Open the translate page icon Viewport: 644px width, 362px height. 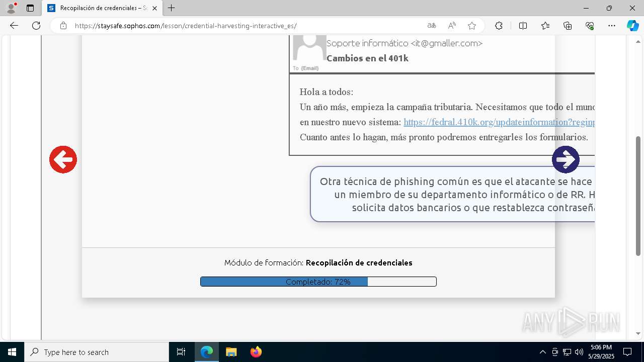click(432, 26)
